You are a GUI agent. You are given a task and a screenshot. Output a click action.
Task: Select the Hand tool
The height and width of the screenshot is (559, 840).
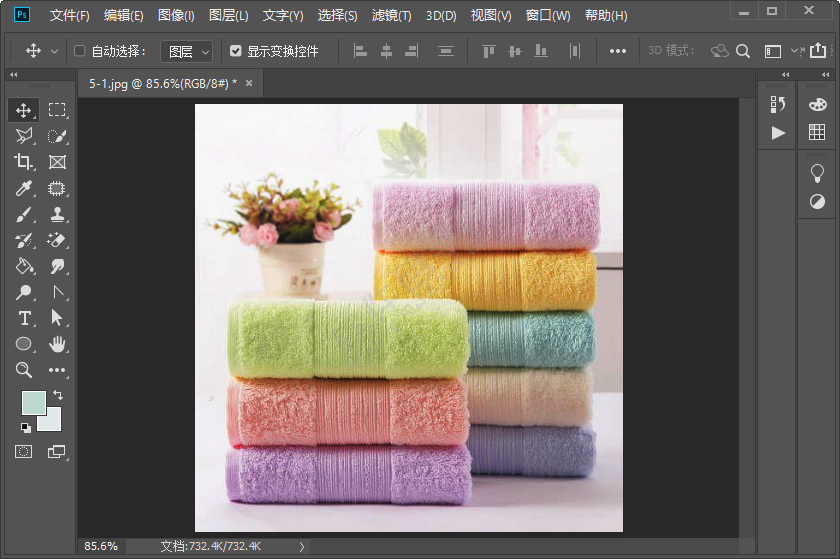pyautogui.click(x=57, y=344)
